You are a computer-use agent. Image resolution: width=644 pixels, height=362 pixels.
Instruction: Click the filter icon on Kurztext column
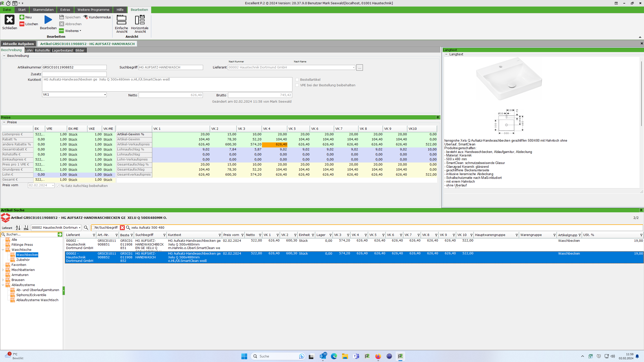(x=220, y=235)
